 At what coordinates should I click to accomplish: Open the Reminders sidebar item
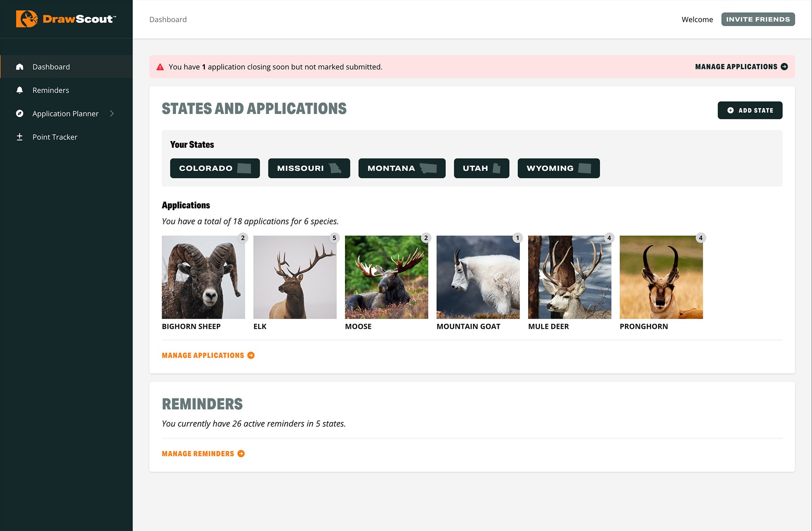(51, 90)
